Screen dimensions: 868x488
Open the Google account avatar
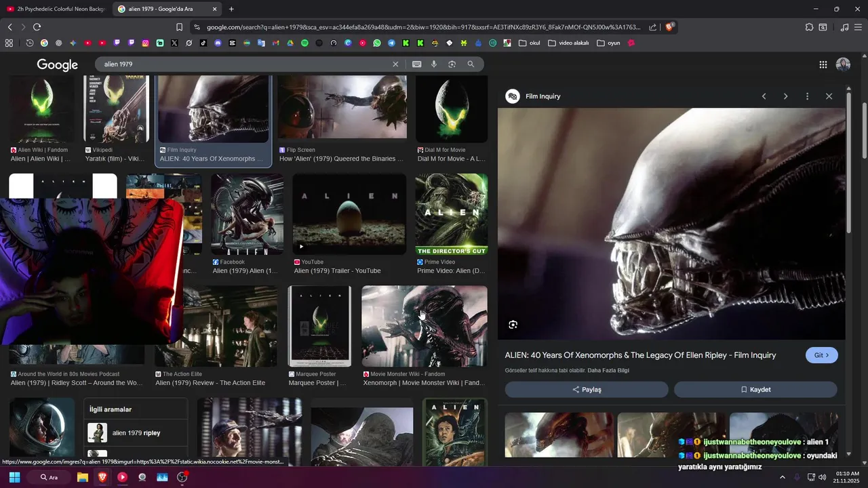(x=843, y=64)
